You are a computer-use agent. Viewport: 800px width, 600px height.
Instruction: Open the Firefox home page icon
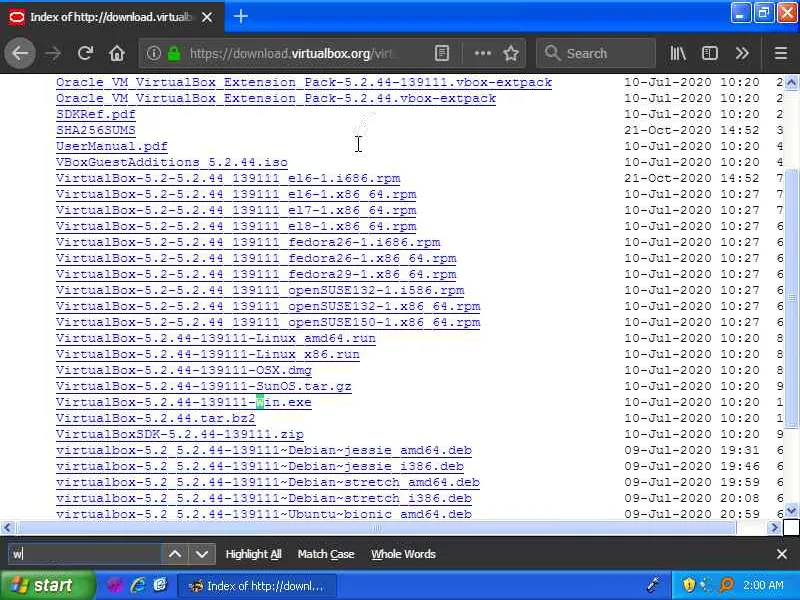coord(117,53)
